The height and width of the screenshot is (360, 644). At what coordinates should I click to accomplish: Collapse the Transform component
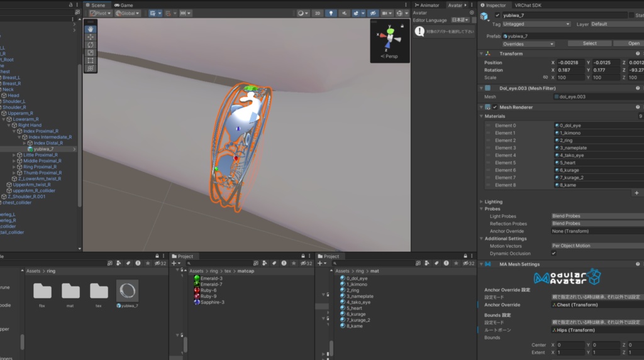point(481,54)
